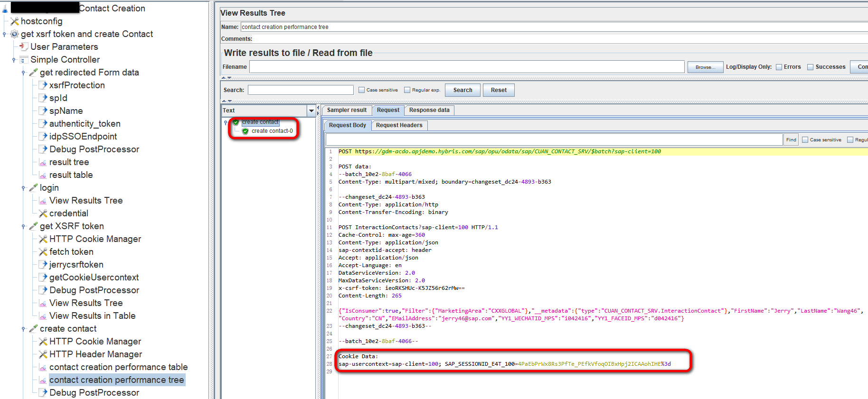Click the POST URL line in request body
This screenshot has width=868, height=399.
coord(500,151)
